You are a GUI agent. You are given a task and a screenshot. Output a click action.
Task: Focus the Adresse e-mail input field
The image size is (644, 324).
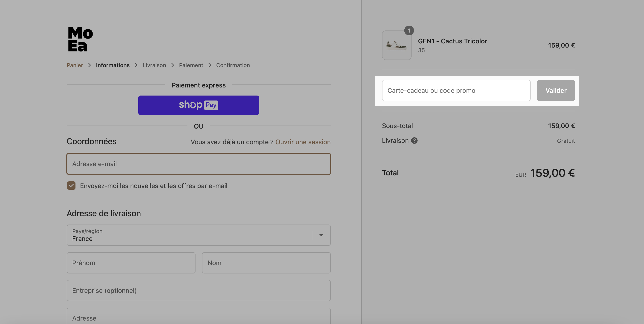(x=199, y=164)
